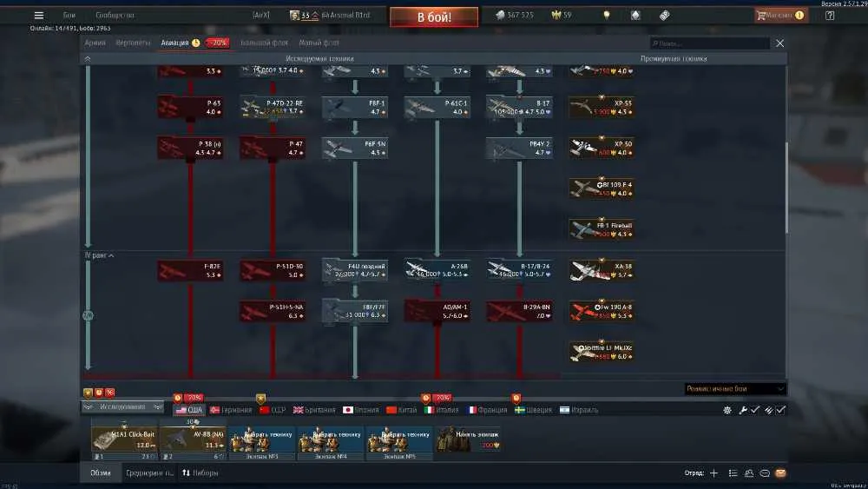The image size is (868, 489).
Task: Open the question mark help icon
Action: (830, 15)
